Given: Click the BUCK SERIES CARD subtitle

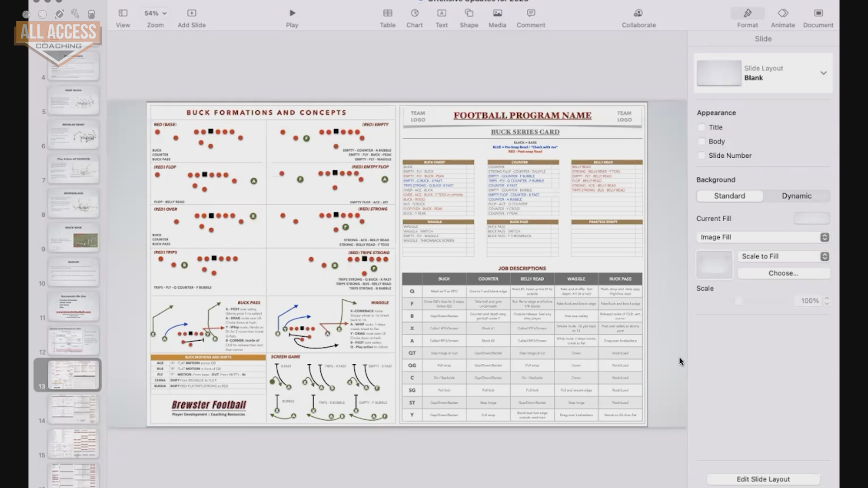Looking at the screenshot, I should (525, 132).
